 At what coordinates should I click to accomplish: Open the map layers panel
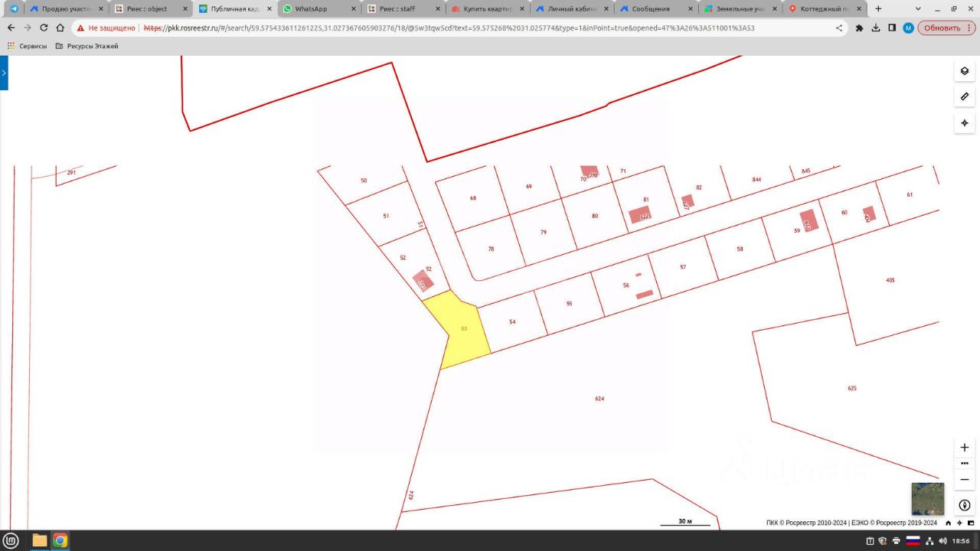964,71
